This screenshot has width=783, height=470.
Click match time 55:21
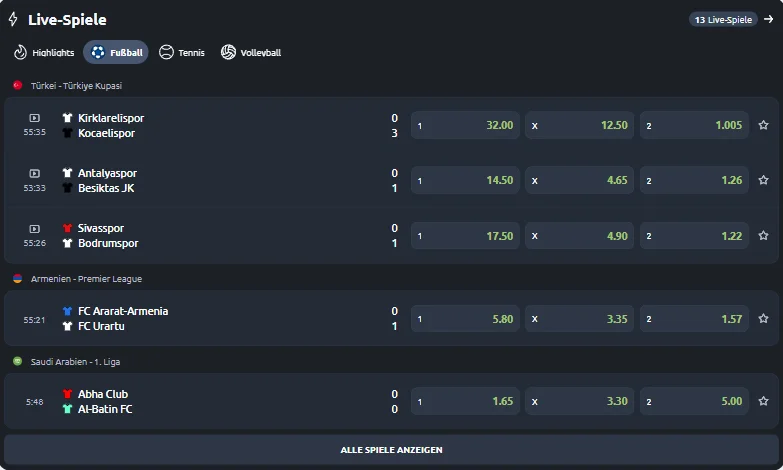pyautogui.click(x=34, y=320)
